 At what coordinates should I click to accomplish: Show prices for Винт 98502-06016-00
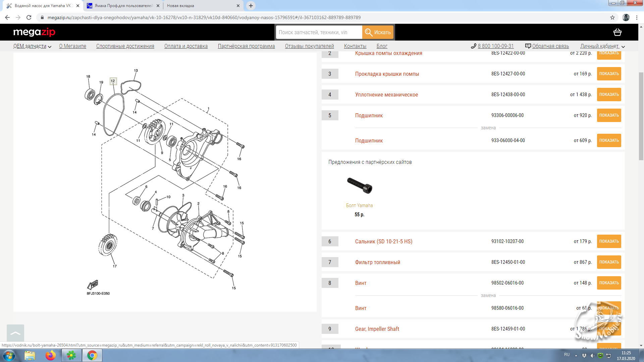609,283
